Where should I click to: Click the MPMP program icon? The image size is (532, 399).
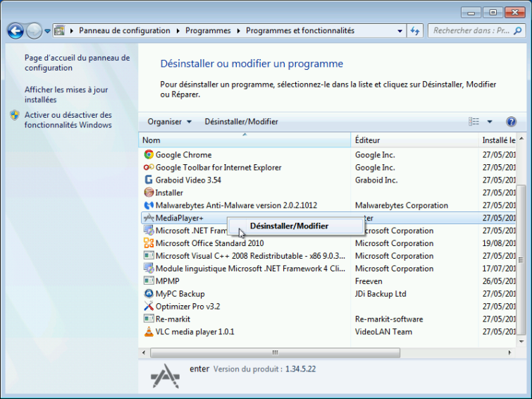click(x=149, y=281)
